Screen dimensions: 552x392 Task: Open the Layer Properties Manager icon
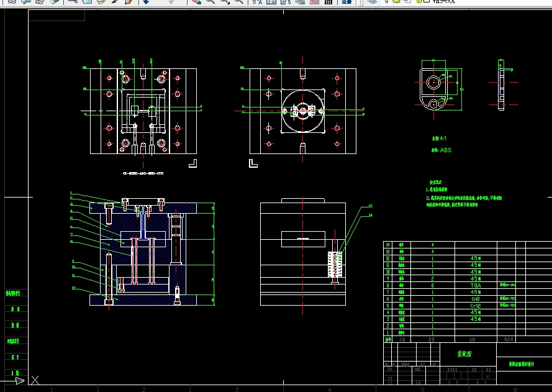[x=372, y=1]
